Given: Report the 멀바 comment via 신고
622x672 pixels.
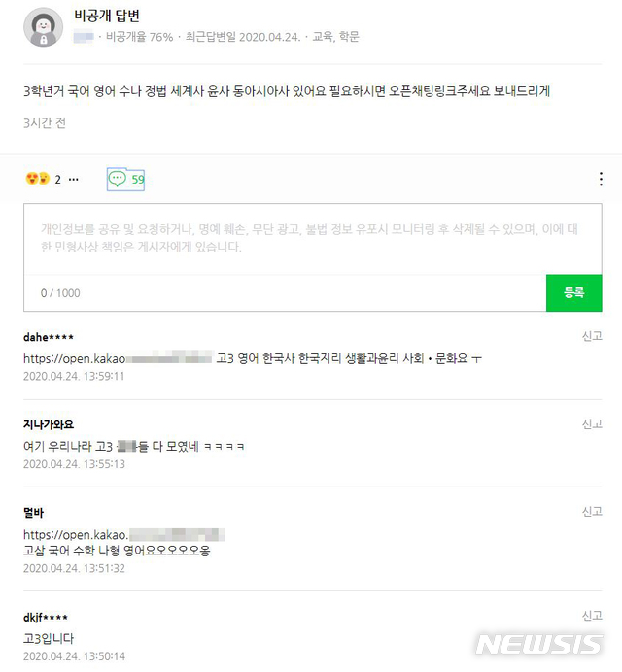Looking at the screenshot, I should (x=592, y=512).
